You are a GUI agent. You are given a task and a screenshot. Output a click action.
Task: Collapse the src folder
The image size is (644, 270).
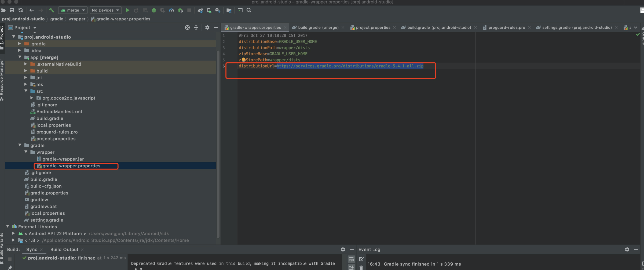coord(26,91)
